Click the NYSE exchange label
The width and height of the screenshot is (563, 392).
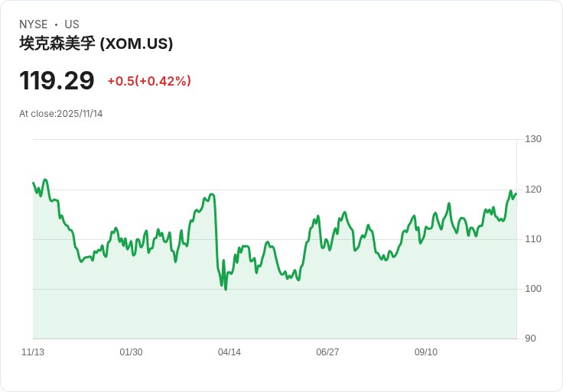tap(34, 24)
